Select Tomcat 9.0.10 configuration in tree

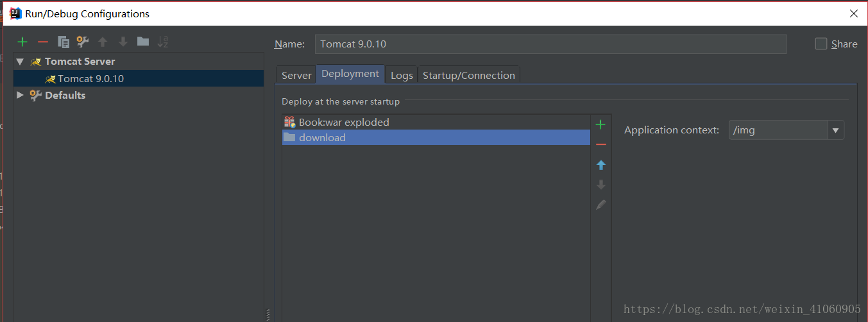coord(139,78)
